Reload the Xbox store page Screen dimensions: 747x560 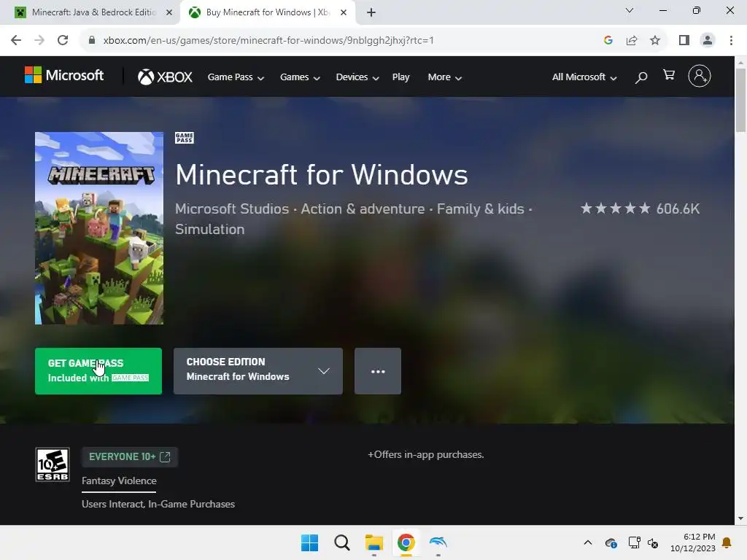point(63,40)
